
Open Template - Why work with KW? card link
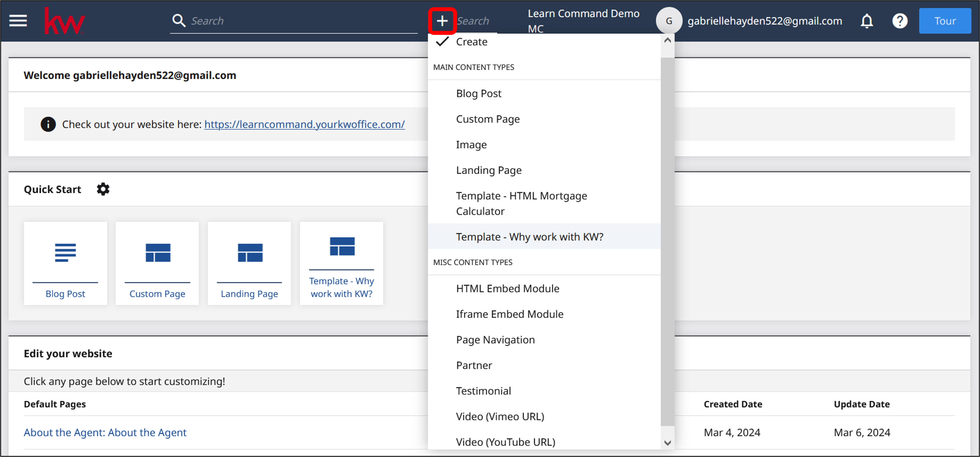click(341, 287)
